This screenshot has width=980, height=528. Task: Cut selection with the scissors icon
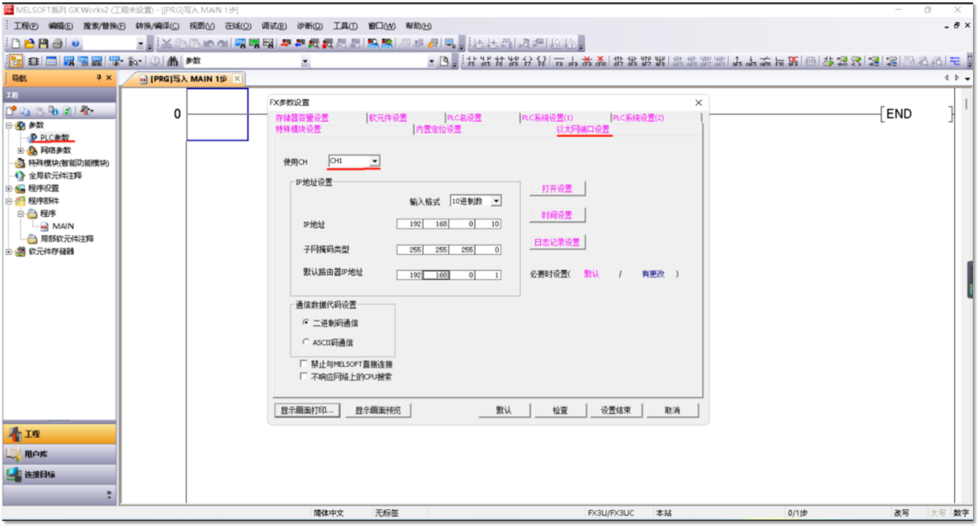pos(168,44)
